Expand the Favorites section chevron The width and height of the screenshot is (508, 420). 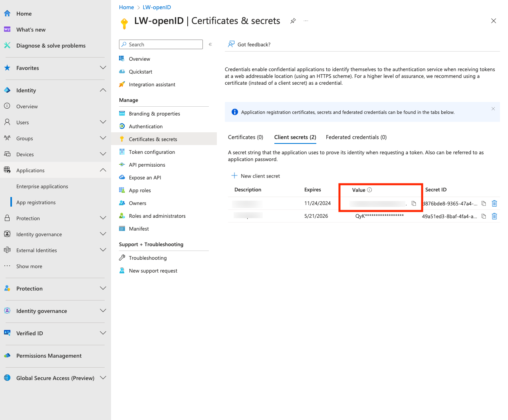[103, 68]
